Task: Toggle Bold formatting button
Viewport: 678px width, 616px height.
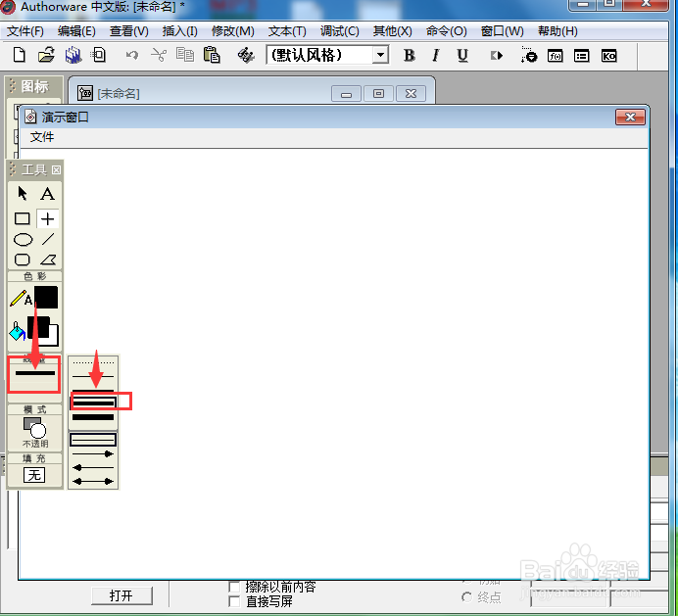Action: pos(409,55)
